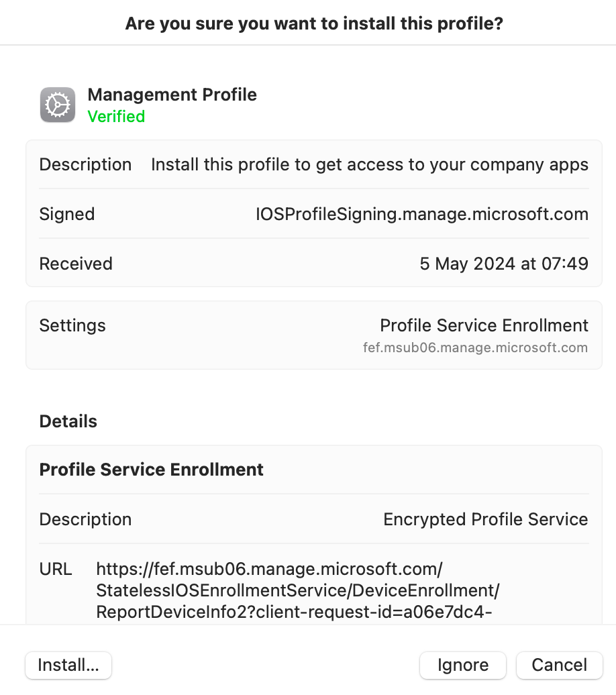The image size is (616, 695).
Task: Click the company apps description text
Action: pos(370,164)
